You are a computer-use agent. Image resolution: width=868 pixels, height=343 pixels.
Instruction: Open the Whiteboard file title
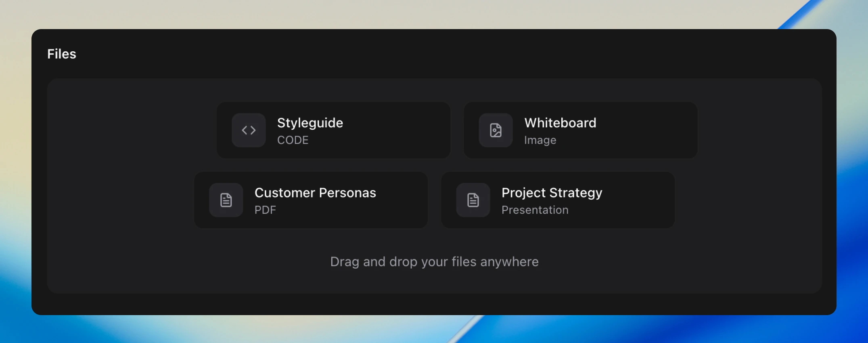tap(560, 123)
